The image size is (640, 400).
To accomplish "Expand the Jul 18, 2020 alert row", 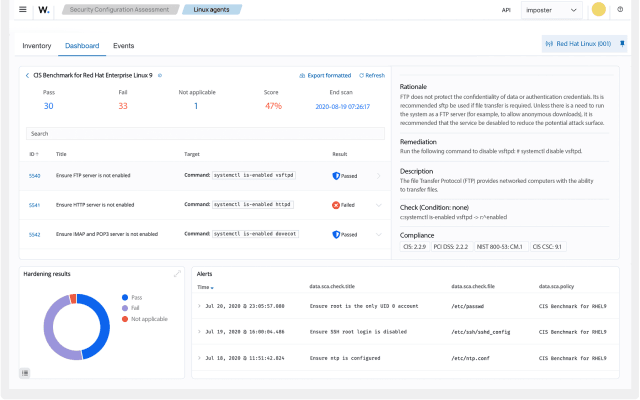I will point(199,358).
